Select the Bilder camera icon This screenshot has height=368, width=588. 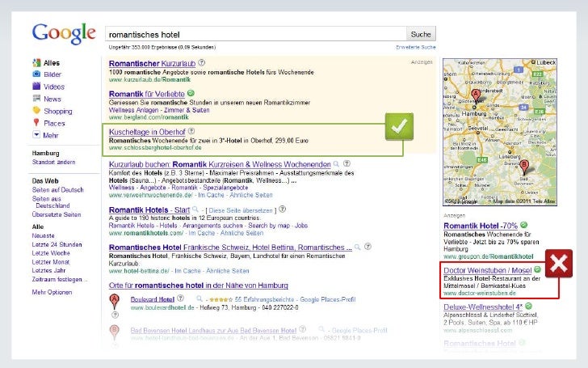pos(36,74)
